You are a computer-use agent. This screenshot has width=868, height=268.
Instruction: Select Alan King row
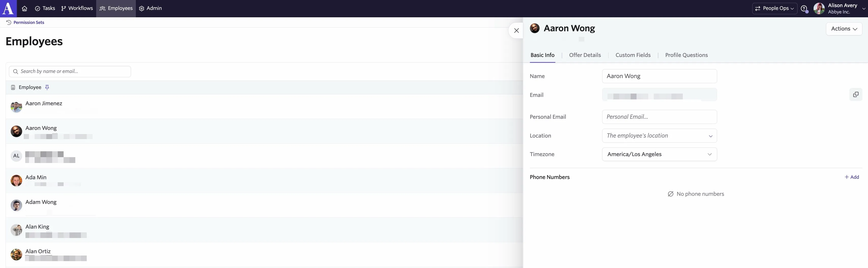[x=264, y=230]
